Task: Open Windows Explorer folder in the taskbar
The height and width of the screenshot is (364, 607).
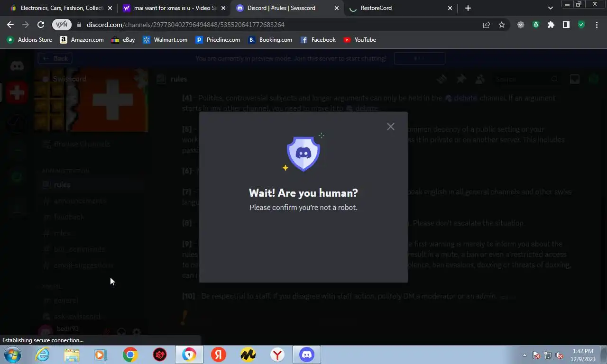Action: [72, 355]
